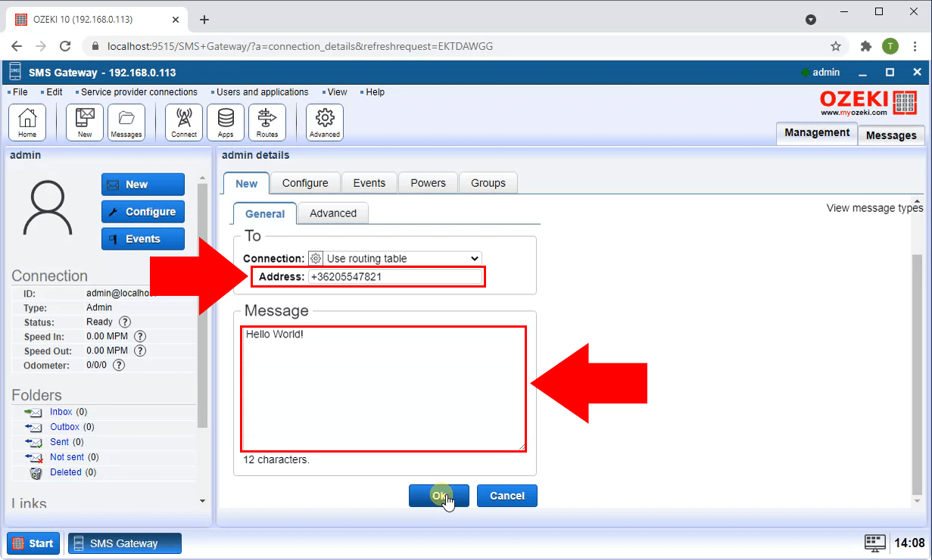Open the Not sent folder link
932x560 pixels.
pos(67,457)
